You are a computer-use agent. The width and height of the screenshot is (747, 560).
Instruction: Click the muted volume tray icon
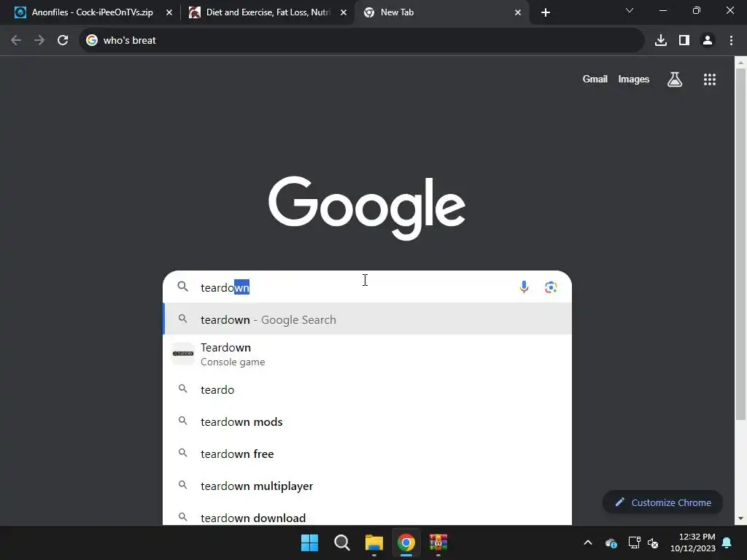pyautogui.click(x=653, y=542)
